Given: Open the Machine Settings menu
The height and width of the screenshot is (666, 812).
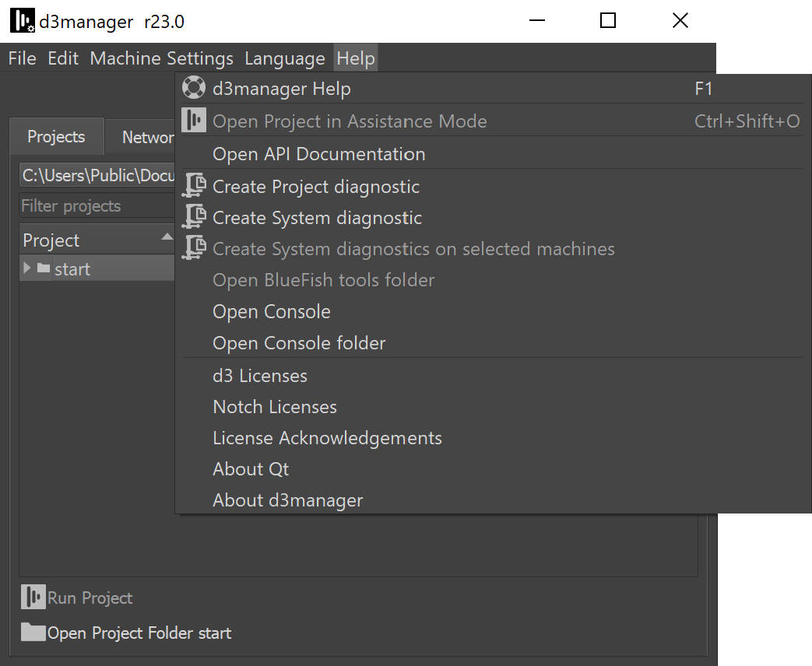Looking at the screenshot, I should point(161,58).
